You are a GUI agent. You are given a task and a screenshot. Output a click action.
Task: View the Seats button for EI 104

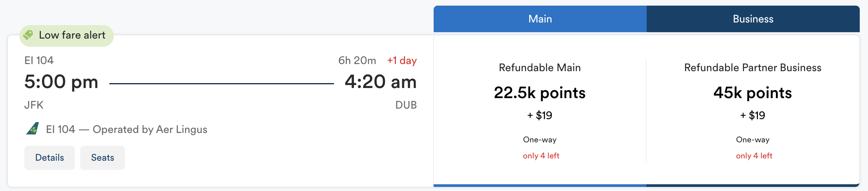pos(103,158)
